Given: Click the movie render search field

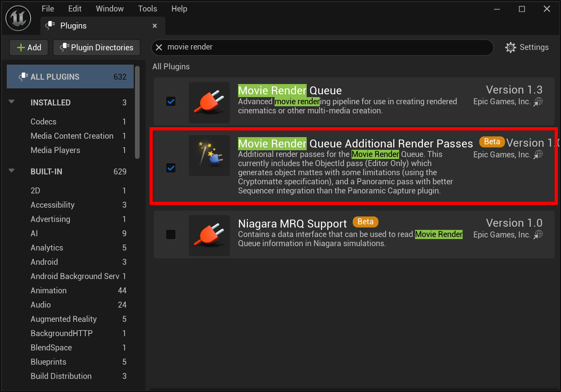Looking at the screenshot, I should pyautogui.click(x=322, y=47).
